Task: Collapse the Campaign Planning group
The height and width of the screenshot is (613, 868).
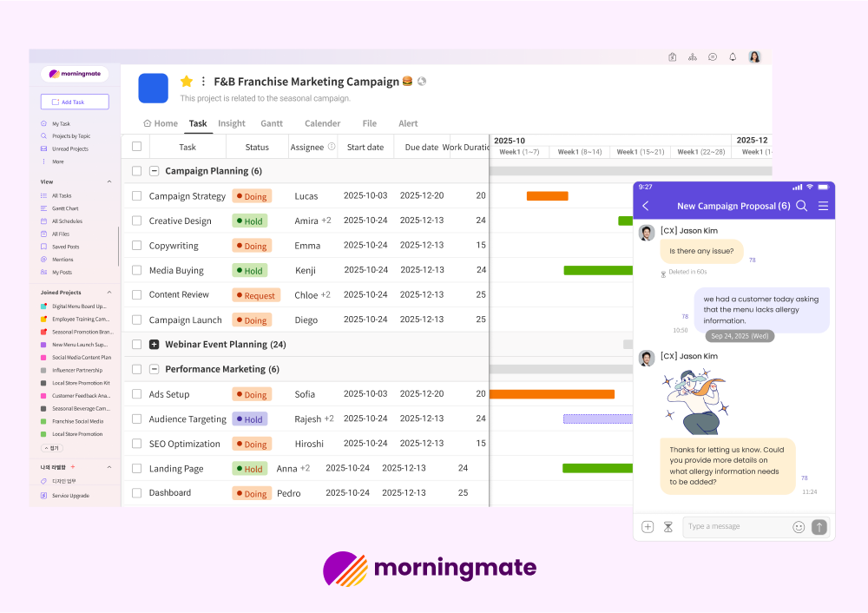Action: pyautogui.click(x=155, y=171)
